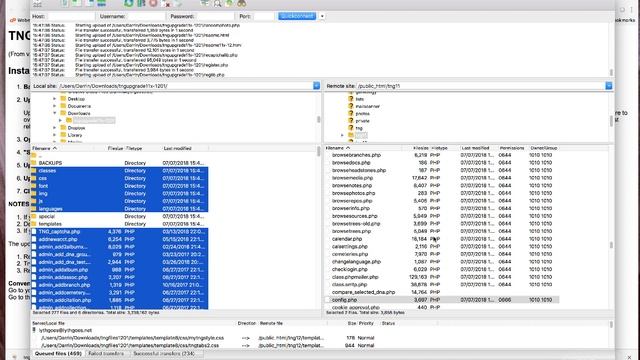Open the Remote site path dropdown

coord(609,86)
